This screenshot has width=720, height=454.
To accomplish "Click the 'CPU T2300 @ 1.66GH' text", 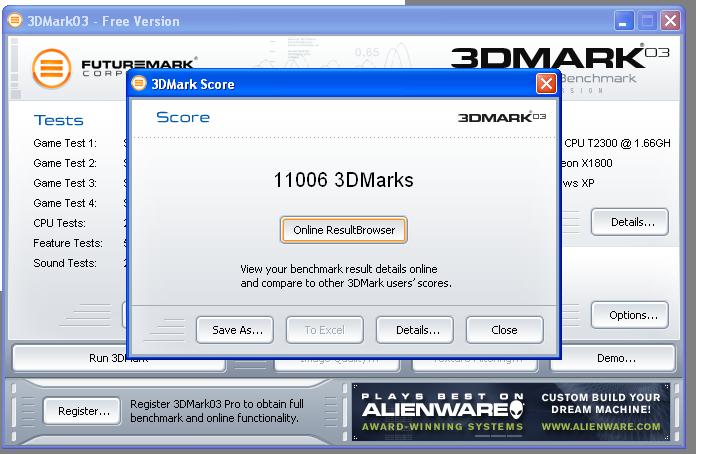I will point(617,143).
